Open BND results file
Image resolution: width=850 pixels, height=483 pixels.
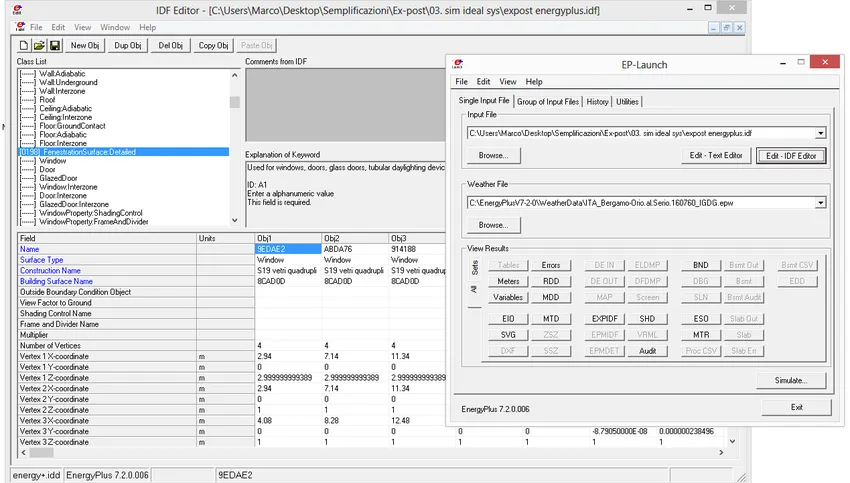[x=700, y=265]
